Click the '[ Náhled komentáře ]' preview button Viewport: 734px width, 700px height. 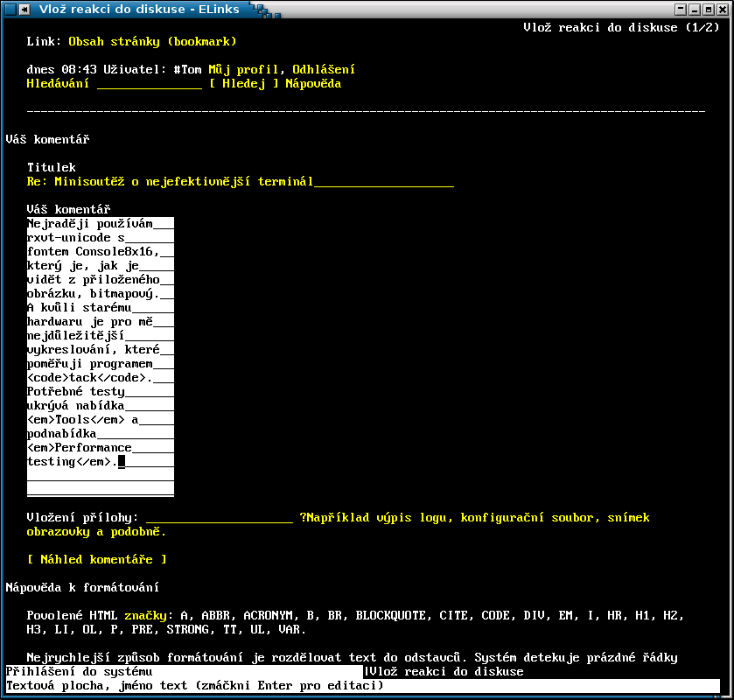click(x=97, y=559)
